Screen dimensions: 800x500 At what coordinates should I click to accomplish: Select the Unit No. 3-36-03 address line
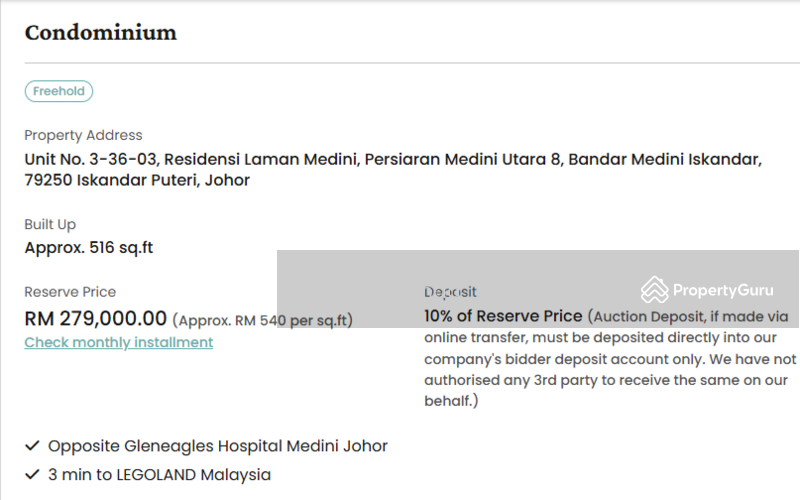click(393, 159)
